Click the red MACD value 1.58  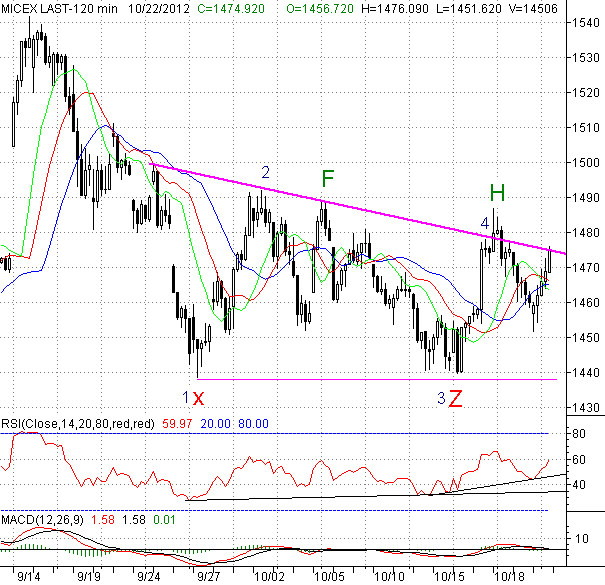[x=103, y=520]
